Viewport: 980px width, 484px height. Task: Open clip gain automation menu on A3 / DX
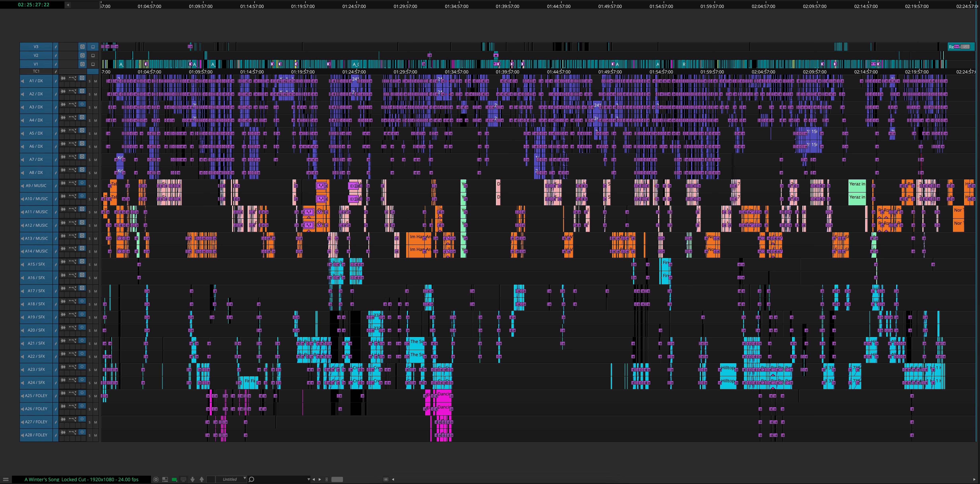[x=72, y=104]
